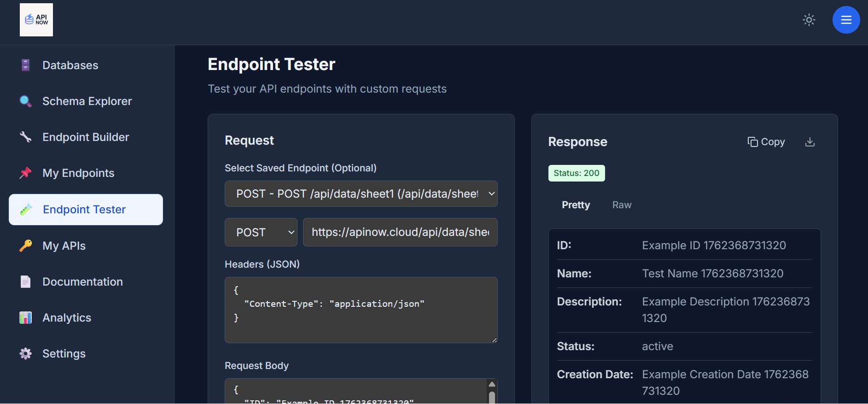
Task: Click the value Test Name 1762368731320
Action: [x=712, y=274]
